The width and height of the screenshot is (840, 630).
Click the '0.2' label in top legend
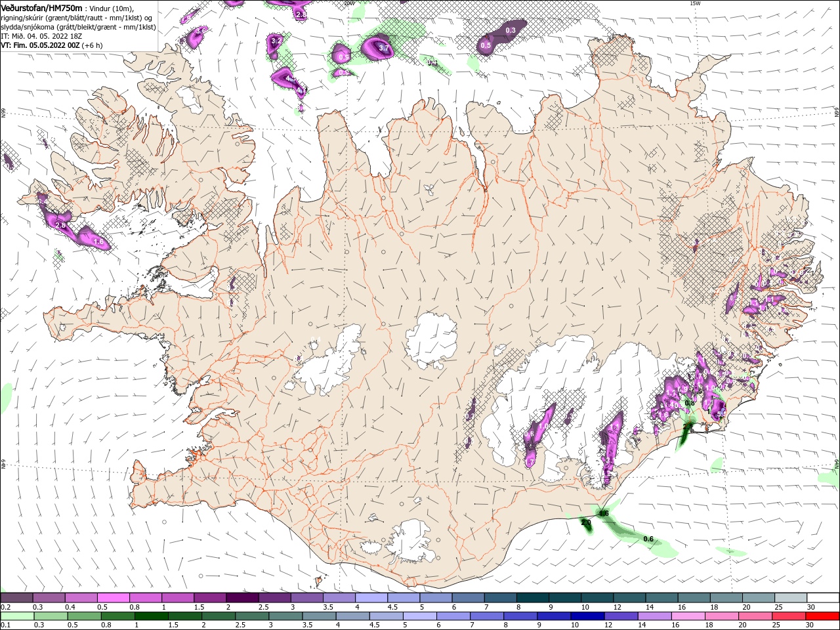point(5,607)
